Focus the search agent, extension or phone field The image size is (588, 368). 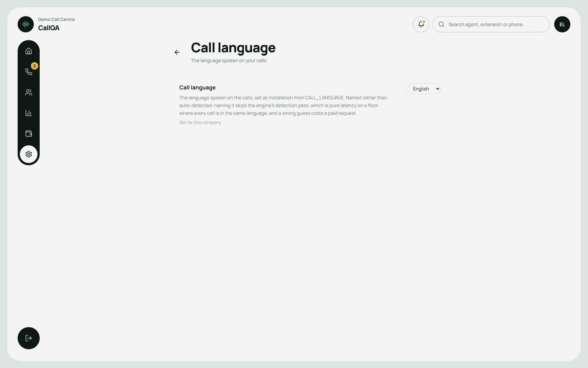(x=491, y=24)
